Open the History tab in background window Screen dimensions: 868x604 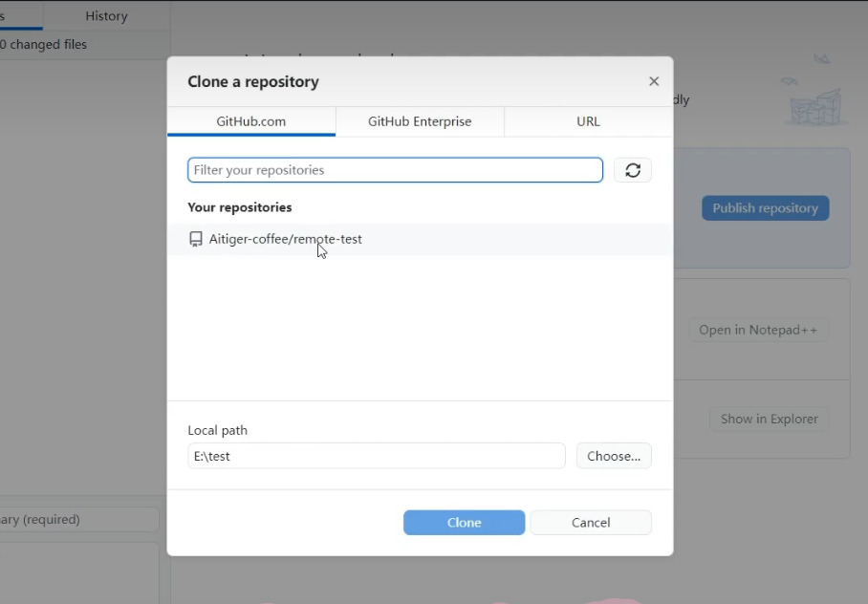point(106,16)
